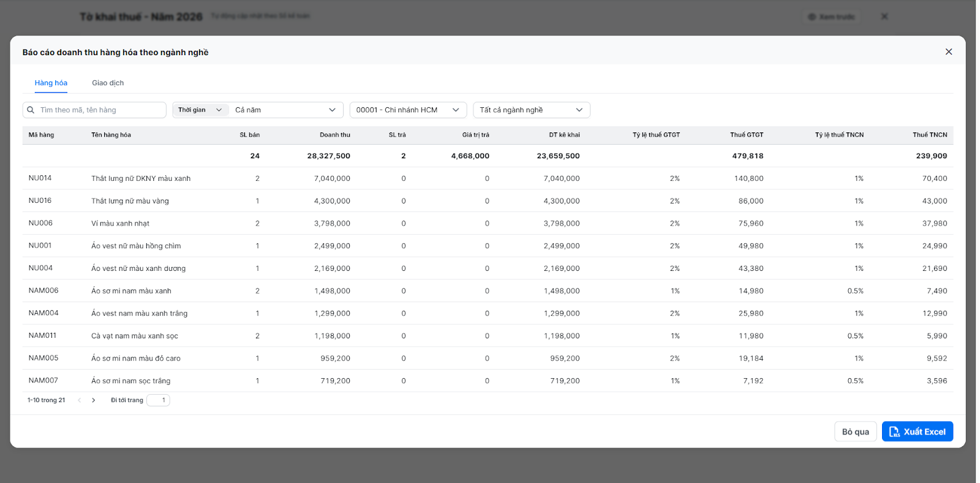Click Xuất Excel export button

(918, 432)
